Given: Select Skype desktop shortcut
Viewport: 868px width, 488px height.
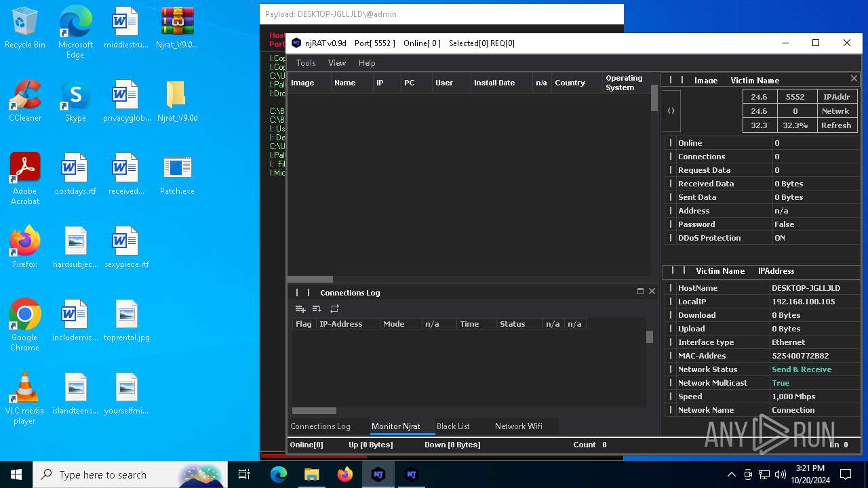Looking at the screenshot, I should [75, 102].
